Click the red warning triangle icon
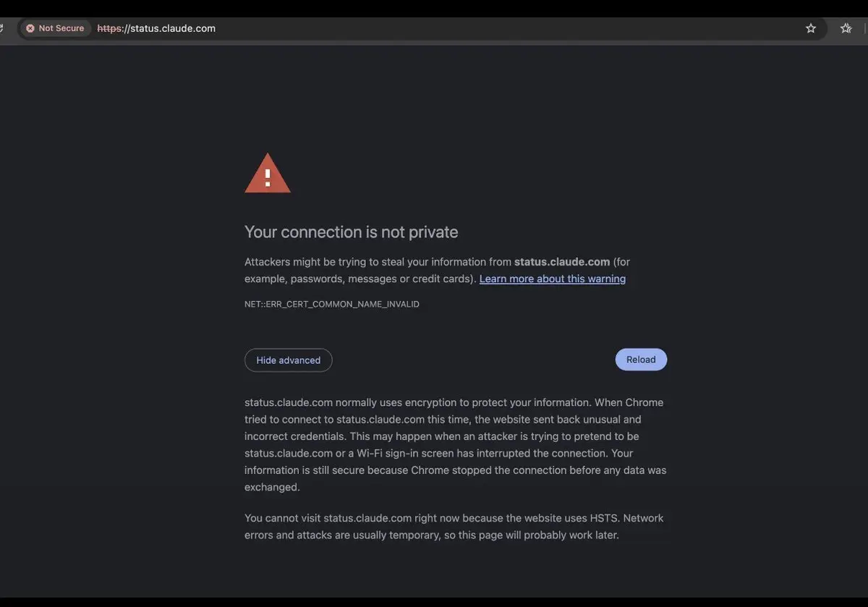This screenshot has width=868, height=607. coord(268,174)
